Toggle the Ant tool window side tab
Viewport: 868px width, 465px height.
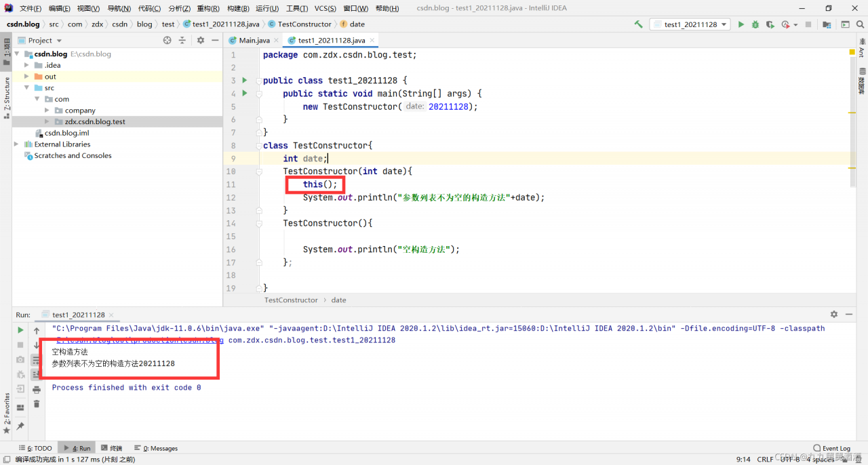tap(862, 48)
